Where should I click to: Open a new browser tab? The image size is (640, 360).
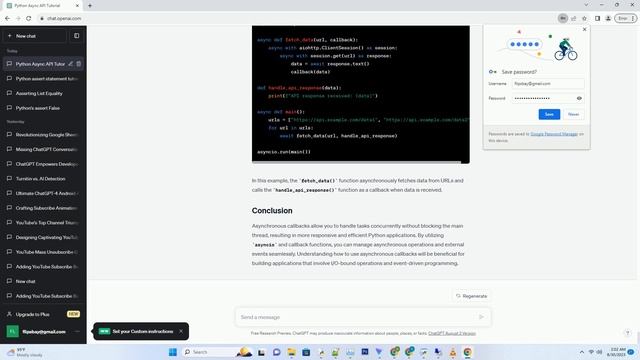(90, 6)
